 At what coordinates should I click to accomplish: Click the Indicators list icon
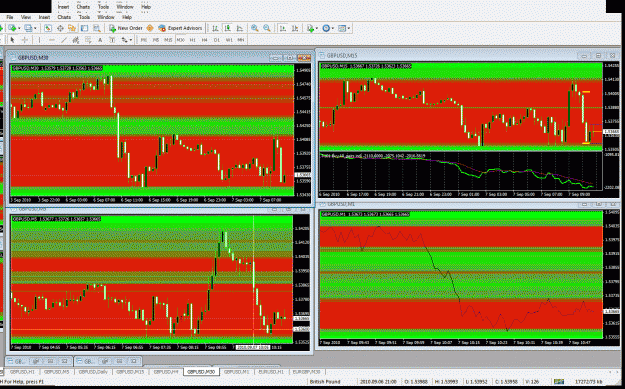pyautogui.click(x=310, y=28)
